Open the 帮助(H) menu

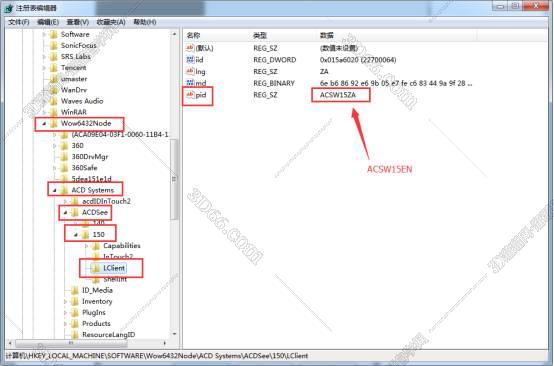145,22
